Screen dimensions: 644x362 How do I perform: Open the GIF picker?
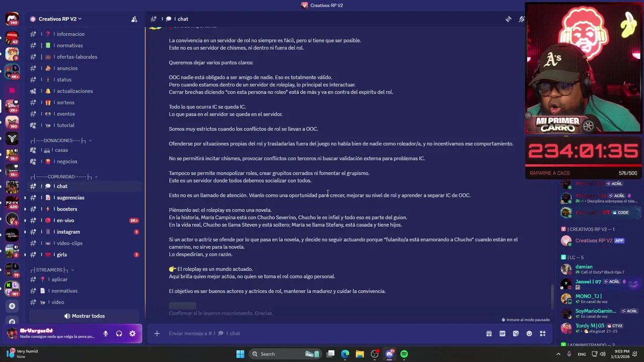tap(502, 333)
